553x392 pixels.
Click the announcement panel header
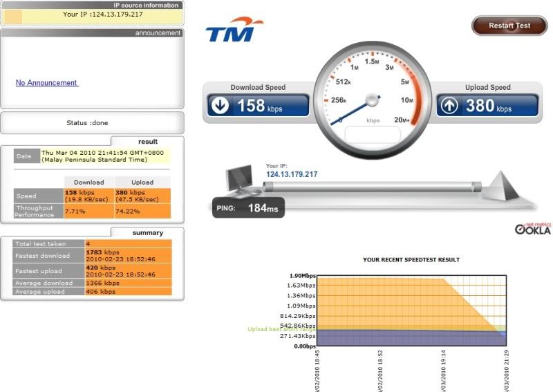tap(158, 32)
